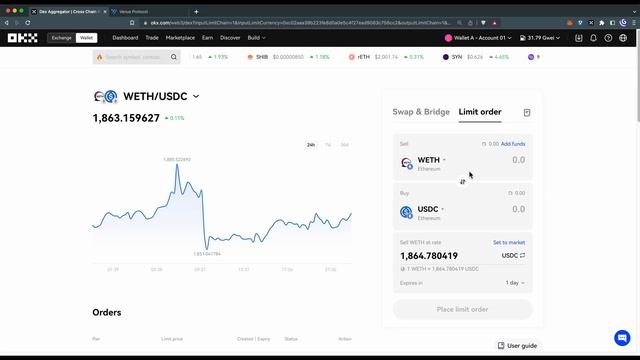
Task: Select the 7d chart range
Action: pyautogui.click(x=328, y=145)
